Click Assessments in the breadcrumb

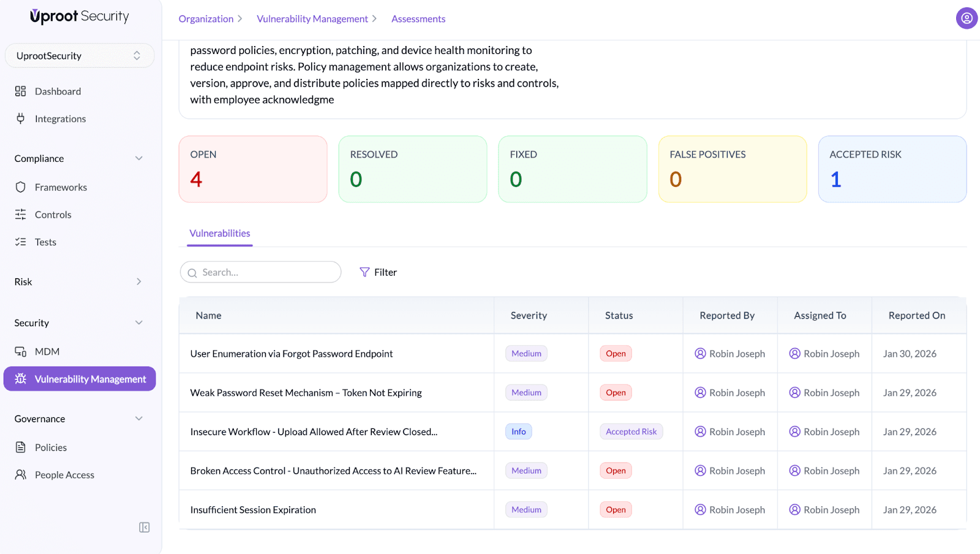(x=418, y=19)
